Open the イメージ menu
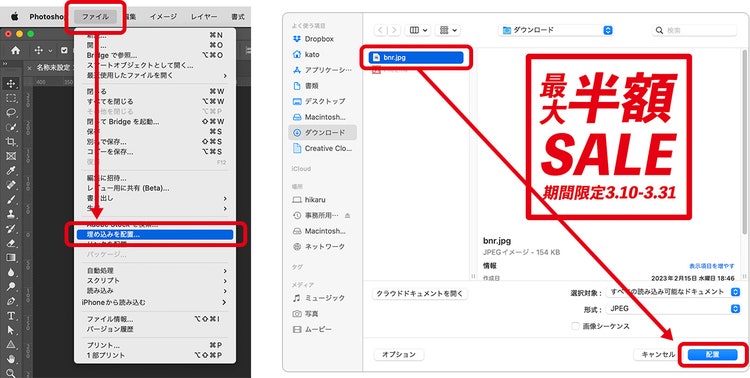This screenshot has height=378, width=750. 163,17
